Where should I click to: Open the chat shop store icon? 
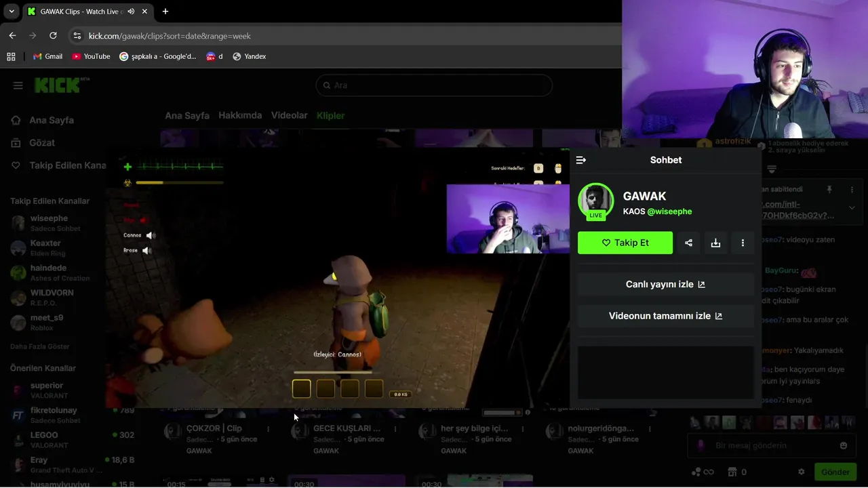click(732, 472)
